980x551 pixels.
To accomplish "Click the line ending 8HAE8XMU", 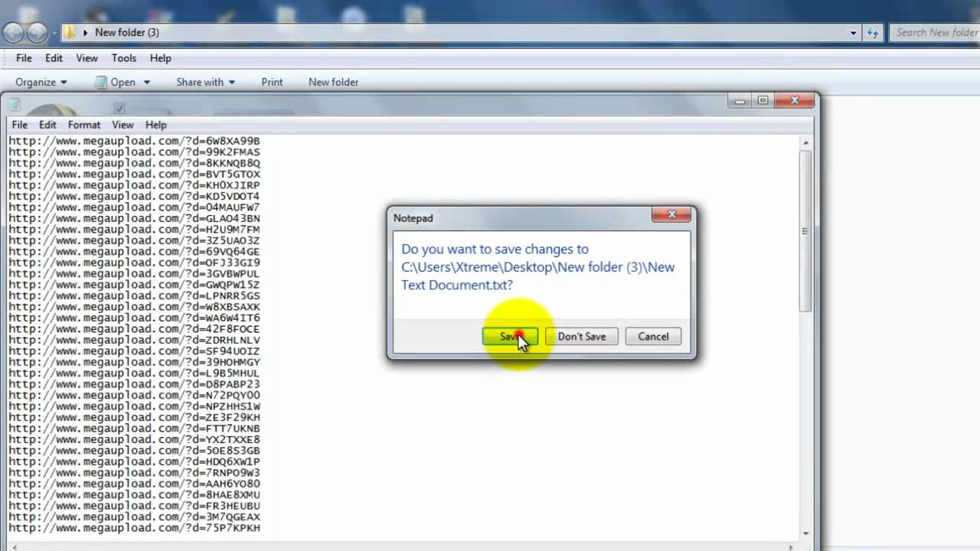I will [x=134, y=494].
